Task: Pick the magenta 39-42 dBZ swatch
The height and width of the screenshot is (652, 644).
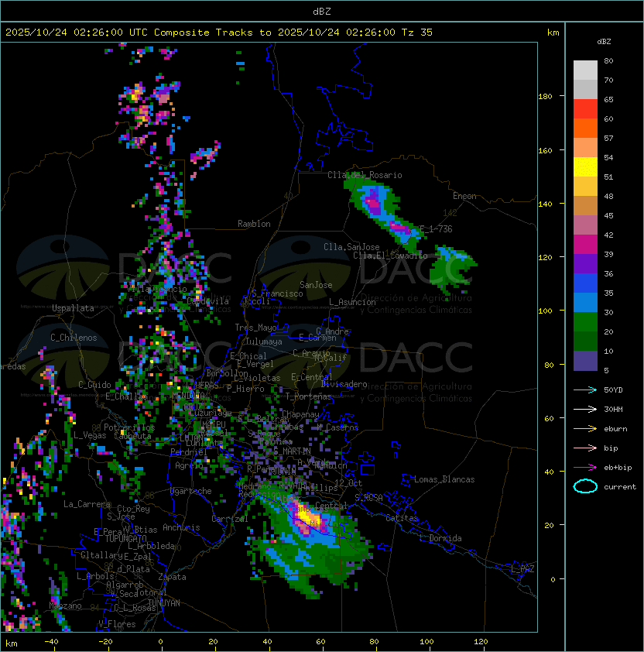Action: [585, 244]
